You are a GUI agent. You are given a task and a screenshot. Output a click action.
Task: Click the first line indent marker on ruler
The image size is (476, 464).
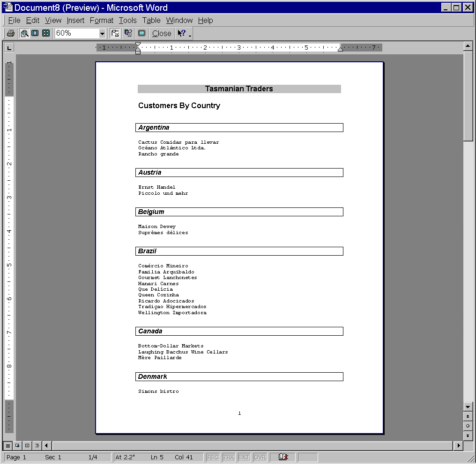(138, 44)
